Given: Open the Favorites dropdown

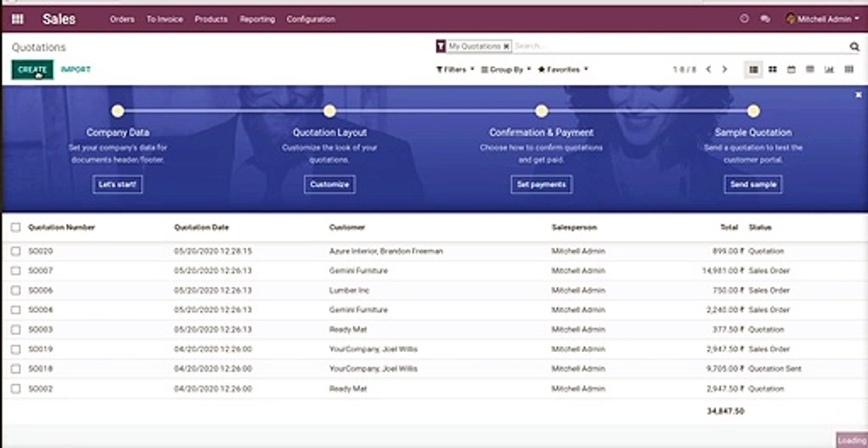Looking at the screenshot, I should tap(563, 70).
